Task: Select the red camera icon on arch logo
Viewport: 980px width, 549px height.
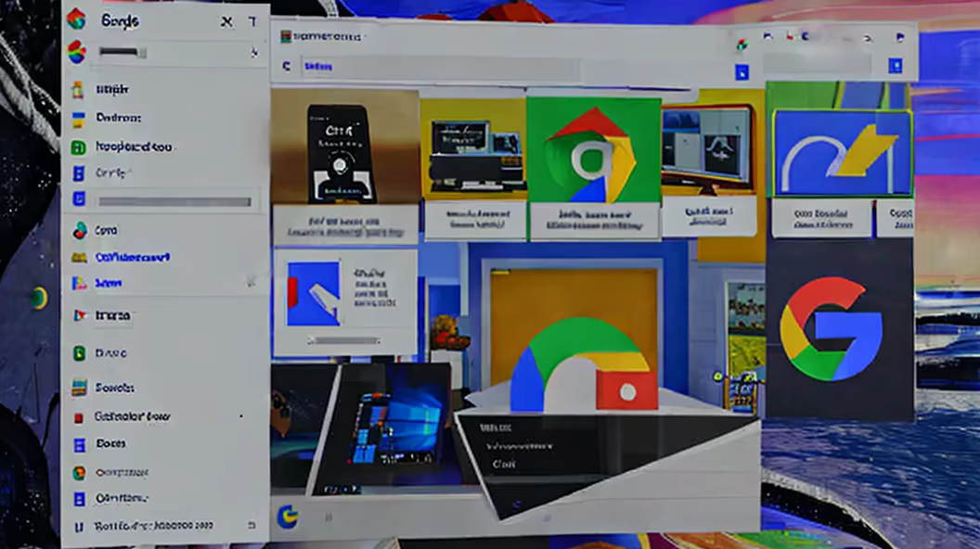Action: pos(626,391)
